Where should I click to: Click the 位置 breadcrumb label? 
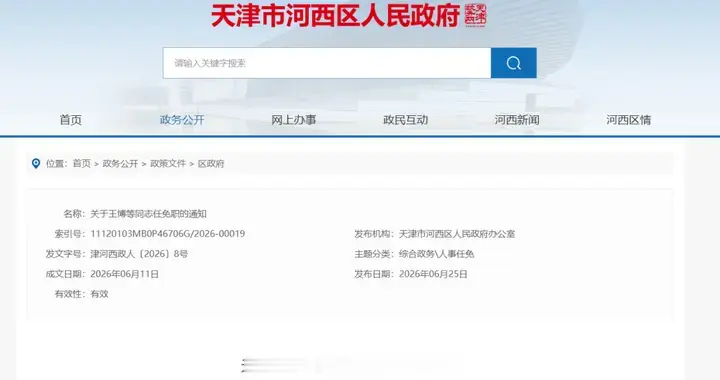56,163
